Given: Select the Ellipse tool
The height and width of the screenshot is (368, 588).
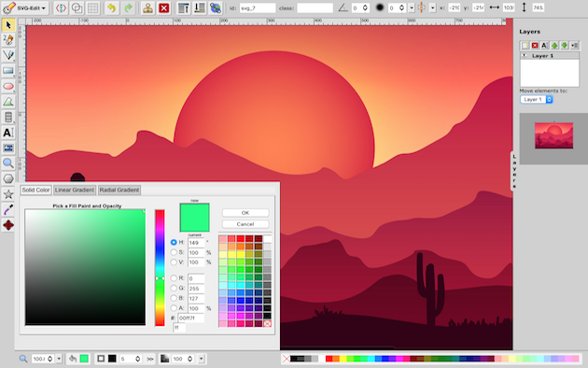Looking at the screenshot, I should (x=8, y=86).
